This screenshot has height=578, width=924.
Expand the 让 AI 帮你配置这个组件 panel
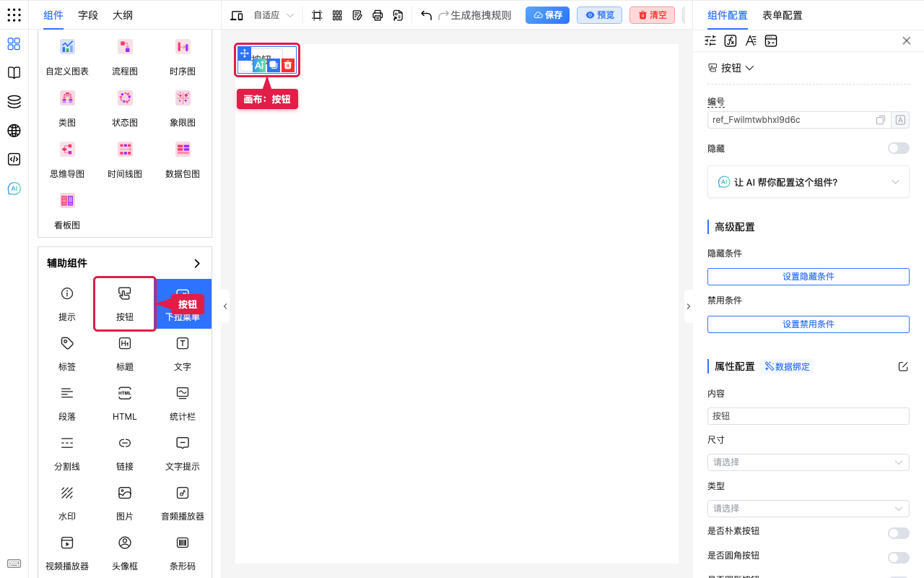pos(808,182)
